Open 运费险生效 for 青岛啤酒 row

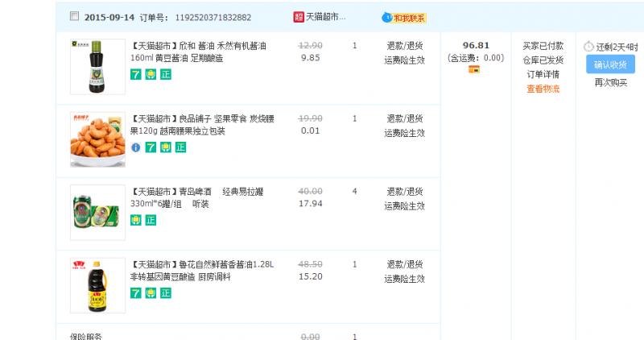405,205
